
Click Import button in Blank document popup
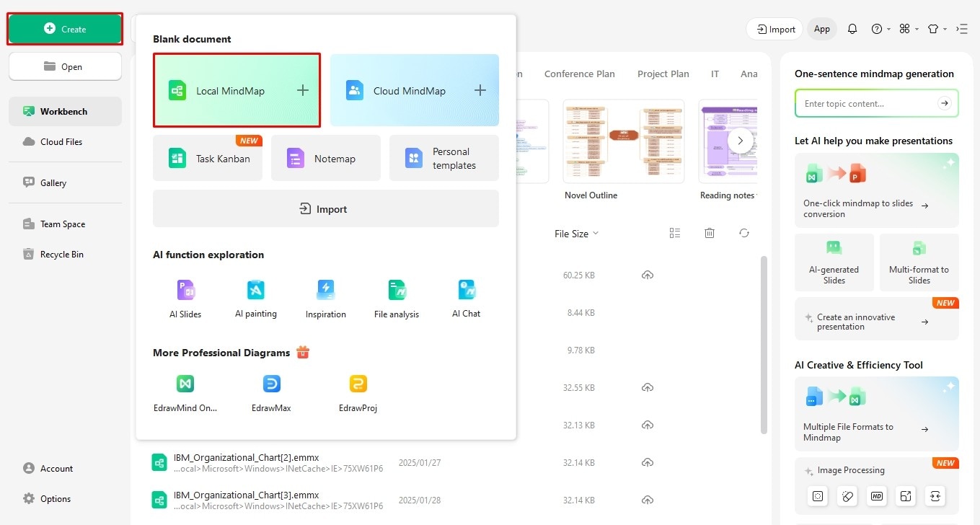point(326,208)
